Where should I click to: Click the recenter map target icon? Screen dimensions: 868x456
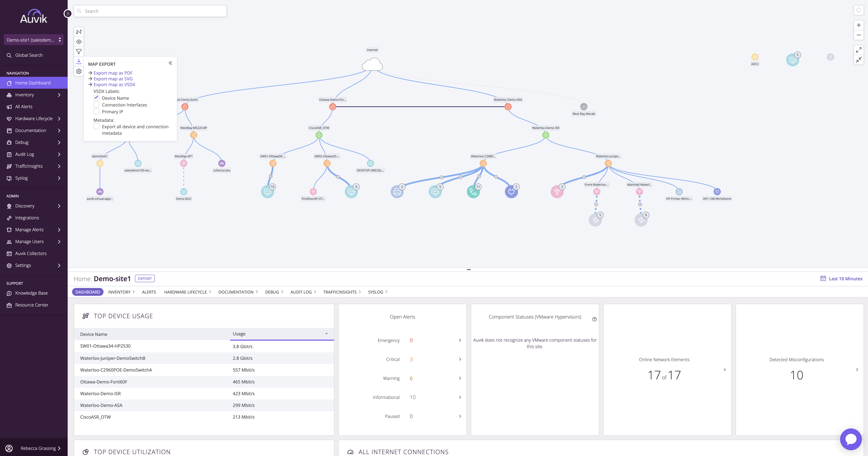(858, 10)
